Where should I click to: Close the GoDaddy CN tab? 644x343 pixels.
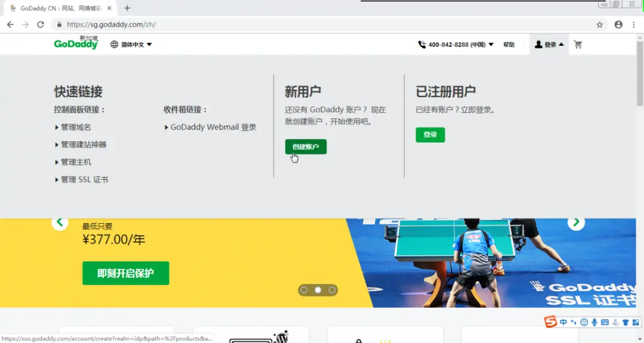coord(109,8)
